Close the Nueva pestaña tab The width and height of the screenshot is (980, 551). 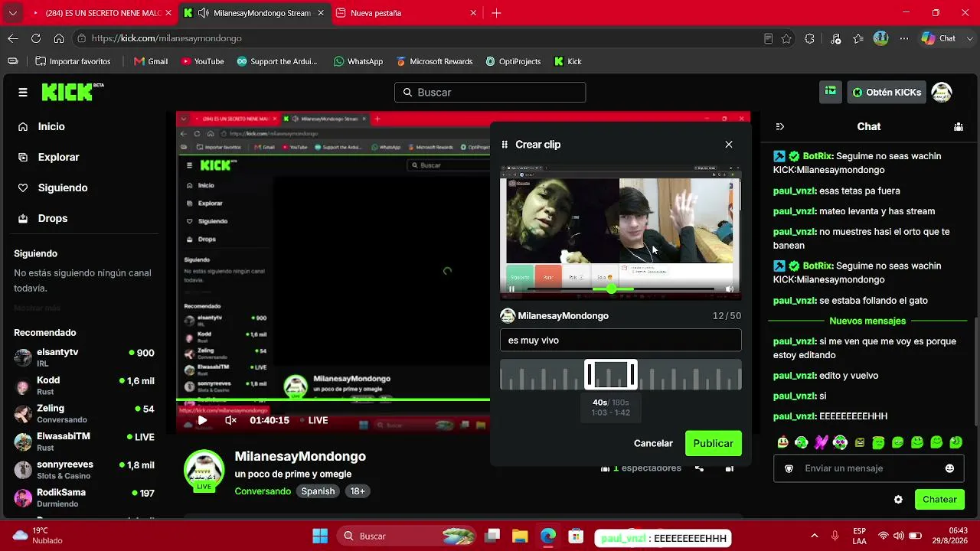coord(473,13)
